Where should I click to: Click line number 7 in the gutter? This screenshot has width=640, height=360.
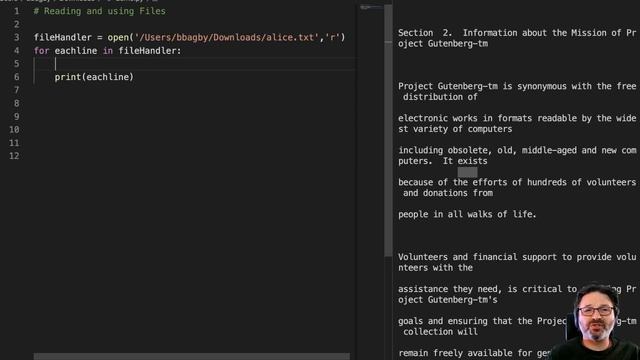16,90
